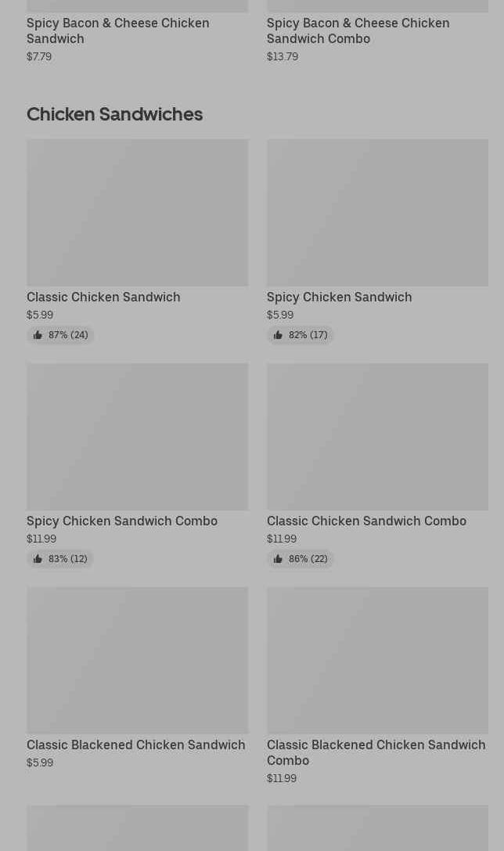The image size is (504, 851).
Task: Open the Classic Blackened Chicken Sandwich Combo title
Action: pyautogui.click(x=376, y=752)
